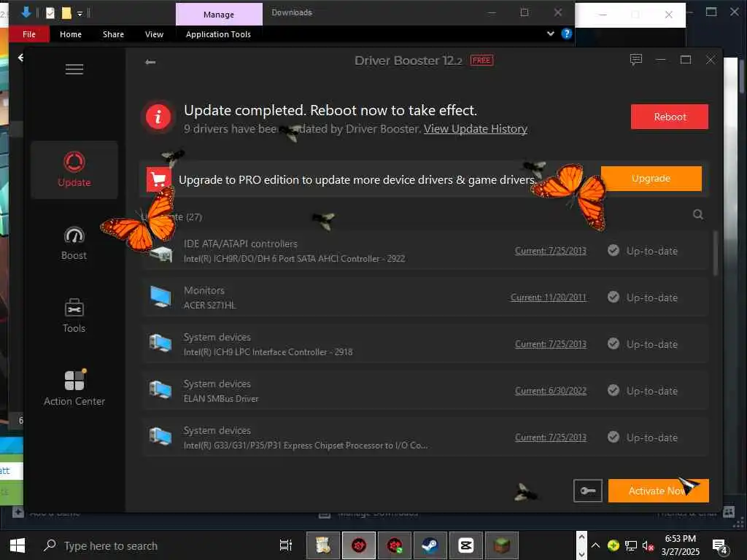The image size is (747, 560).
Task: Open Windows Start menu
Action: click(x=18, y=545)
